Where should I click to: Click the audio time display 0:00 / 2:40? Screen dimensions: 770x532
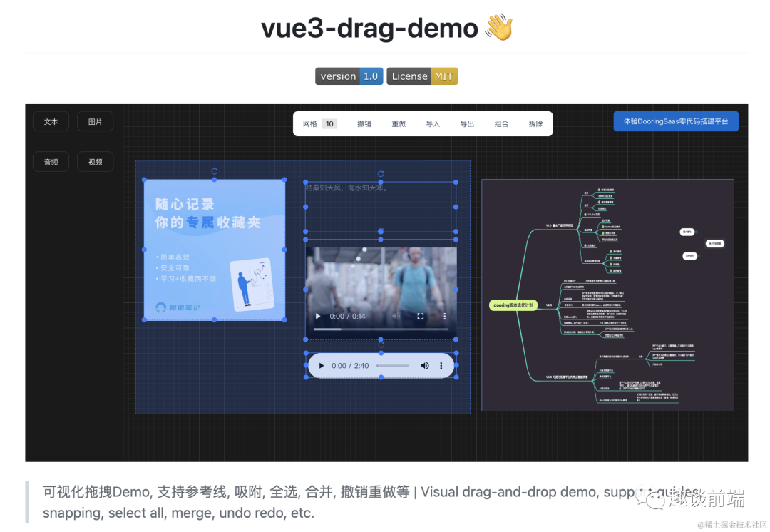click(350, 365)
